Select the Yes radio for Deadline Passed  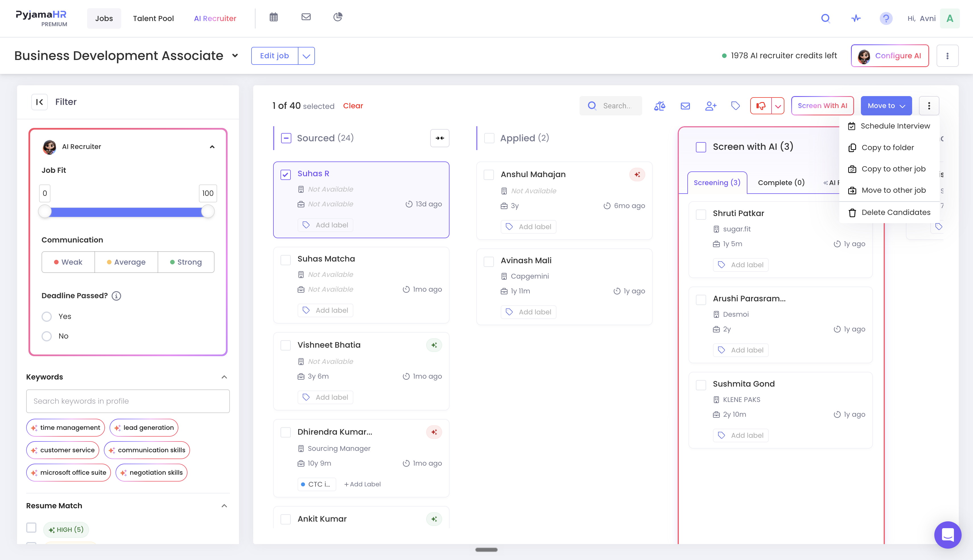(47, 317)
